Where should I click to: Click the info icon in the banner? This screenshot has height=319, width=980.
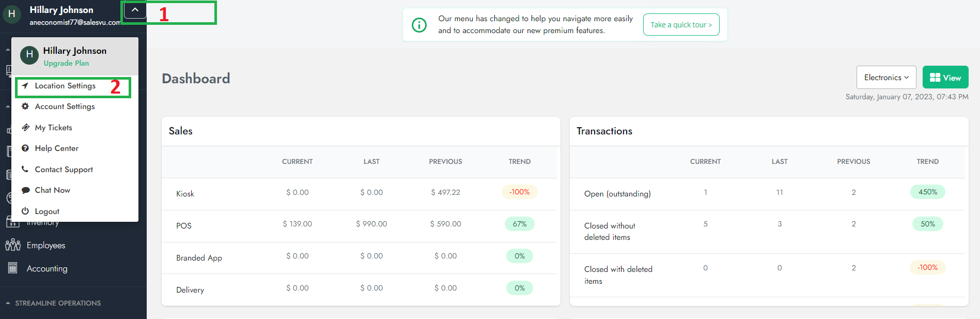[419, 25]
